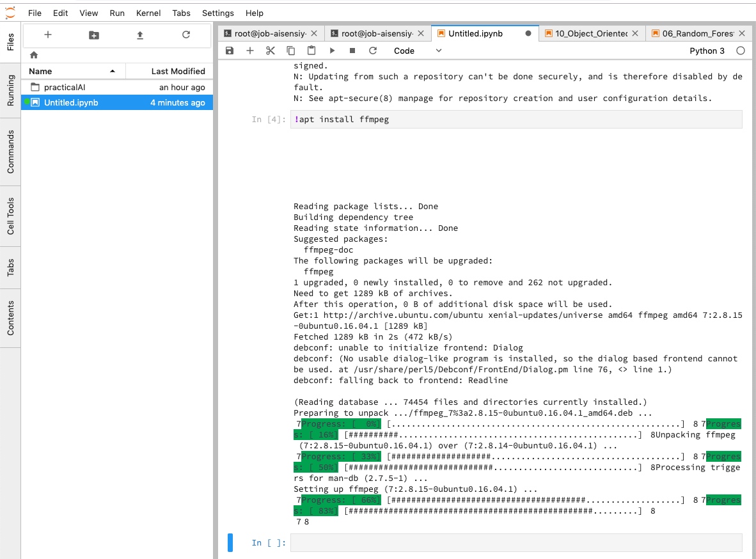Restart the kernel using the circular arrow icon
Image resolution: width=756 pixels, height=559 pixels.
pyautogui.click(x=373, y=51)
